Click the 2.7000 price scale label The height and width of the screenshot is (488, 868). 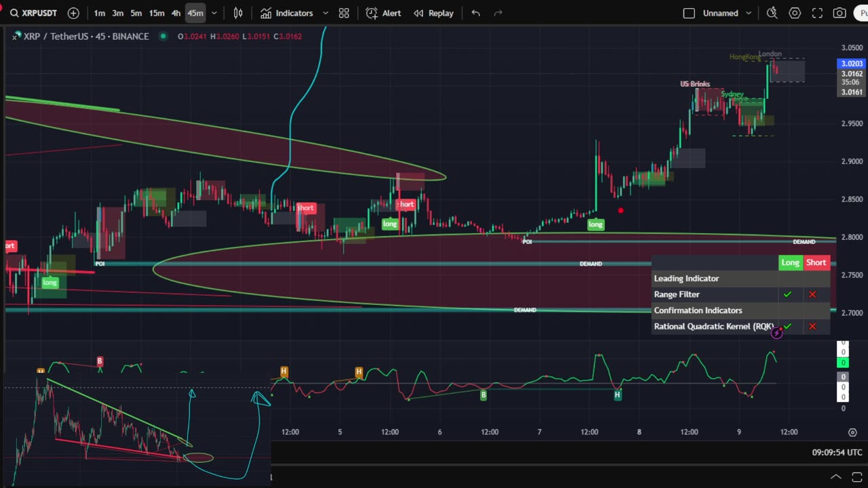click(852, 313)
